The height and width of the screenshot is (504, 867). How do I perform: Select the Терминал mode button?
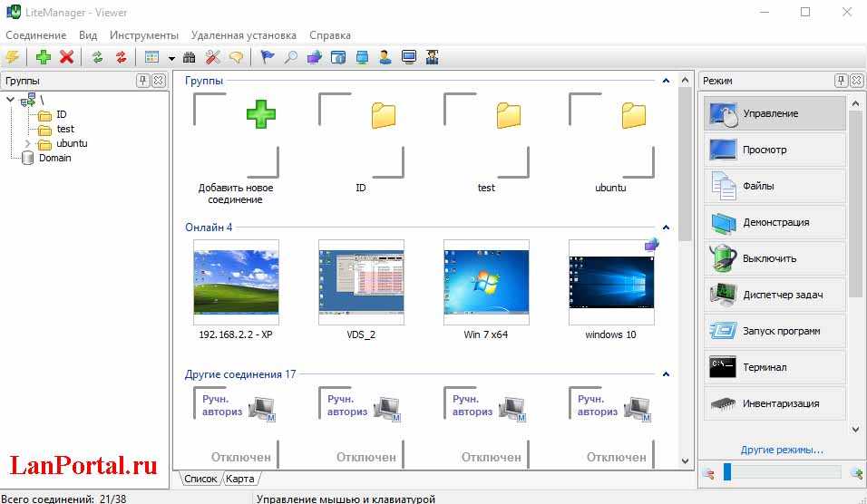point(774,367)
